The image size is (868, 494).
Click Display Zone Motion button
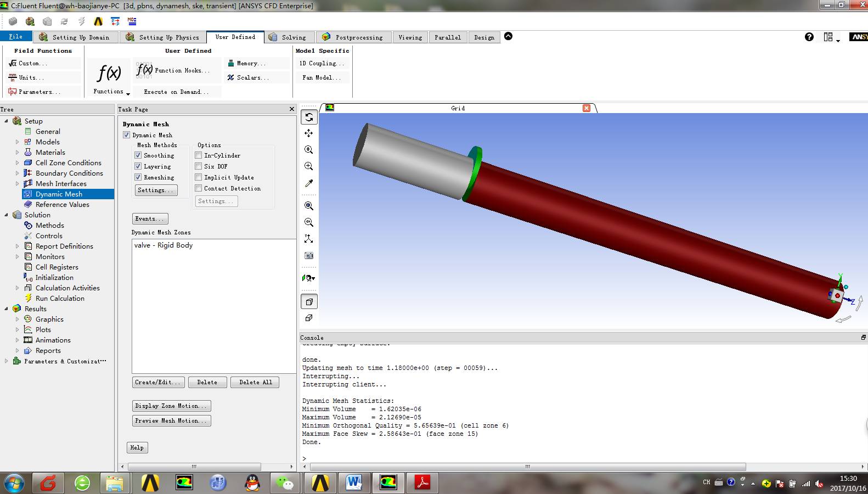pos(172,406)
